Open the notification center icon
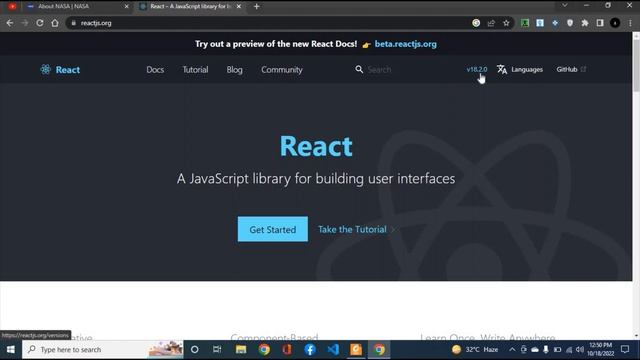Screen dimensions: 640x360 coord(625,349)
